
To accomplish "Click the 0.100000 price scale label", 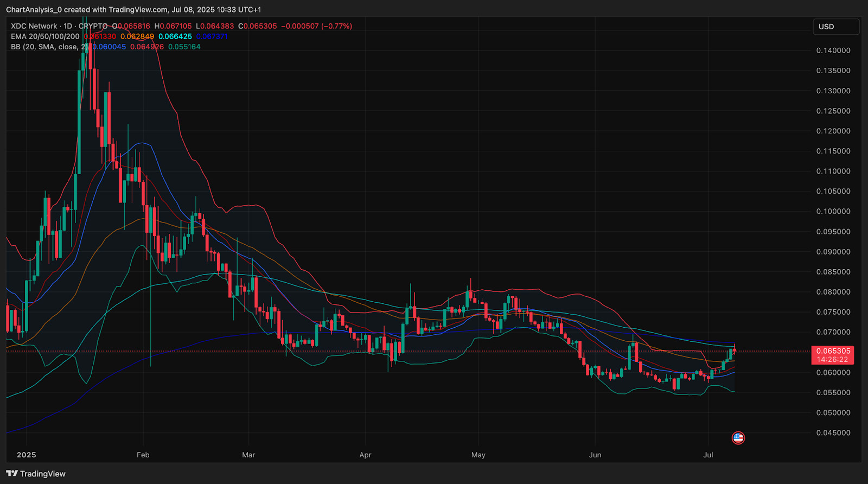I will (x=833, y=211).
